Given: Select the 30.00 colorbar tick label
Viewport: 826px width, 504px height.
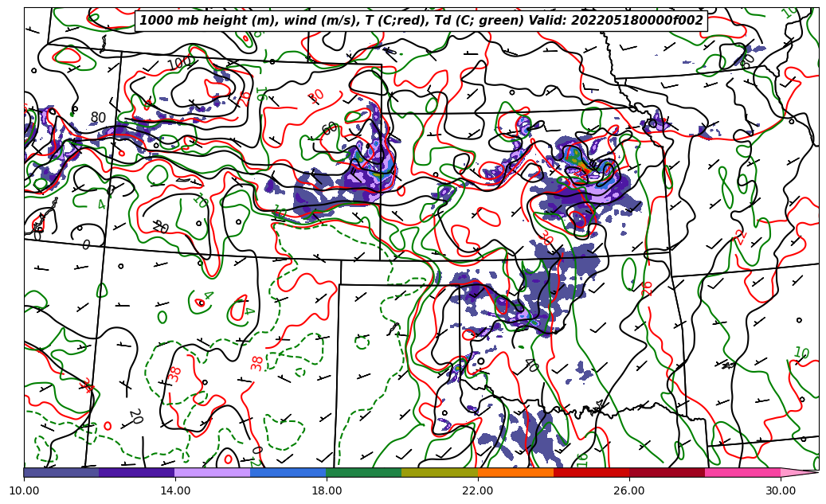Looking at the screenshot, I should tap(781, 490).
